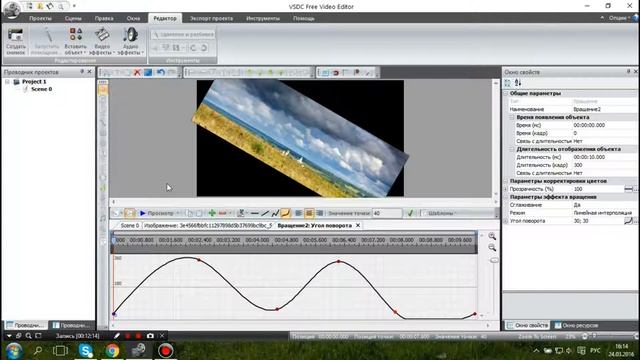Close the Вращение2: Угол поворота tab

[358, 225]
